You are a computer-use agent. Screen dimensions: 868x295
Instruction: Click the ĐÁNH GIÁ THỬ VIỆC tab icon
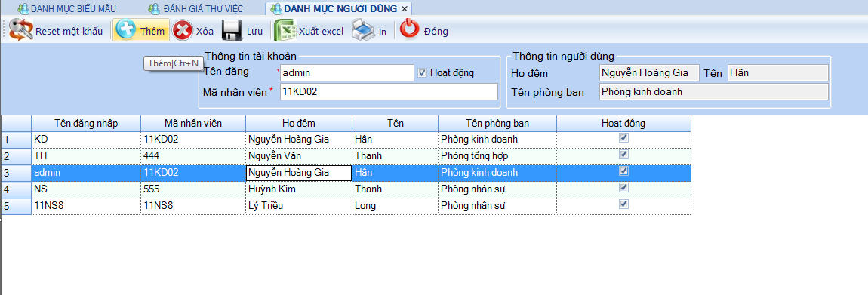point(155,9)
